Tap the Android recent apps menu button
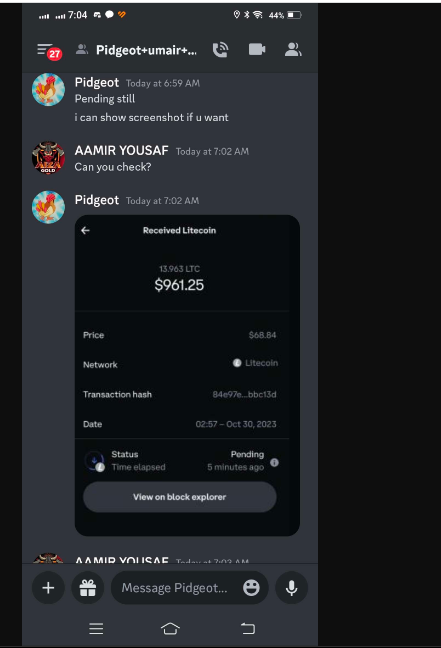This screenshot has height=648, width=441. [x=96, y=629]
